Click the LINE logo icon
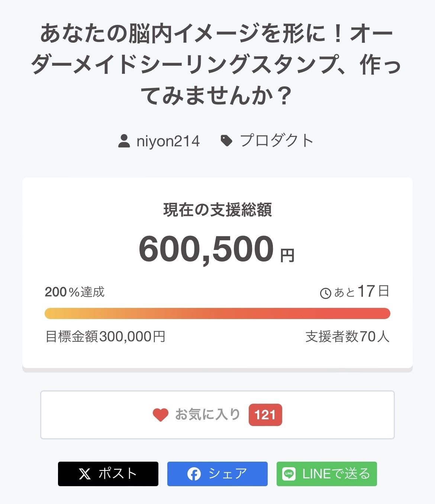The image size is (435, 504). coord(289,474)
